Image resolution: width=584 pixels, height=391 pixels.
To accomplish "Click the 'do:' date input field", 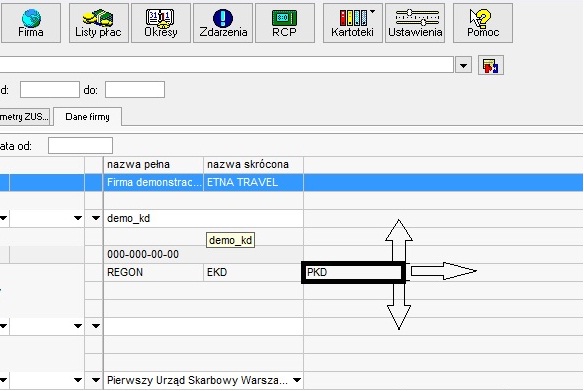I will (x=135, y=90).
